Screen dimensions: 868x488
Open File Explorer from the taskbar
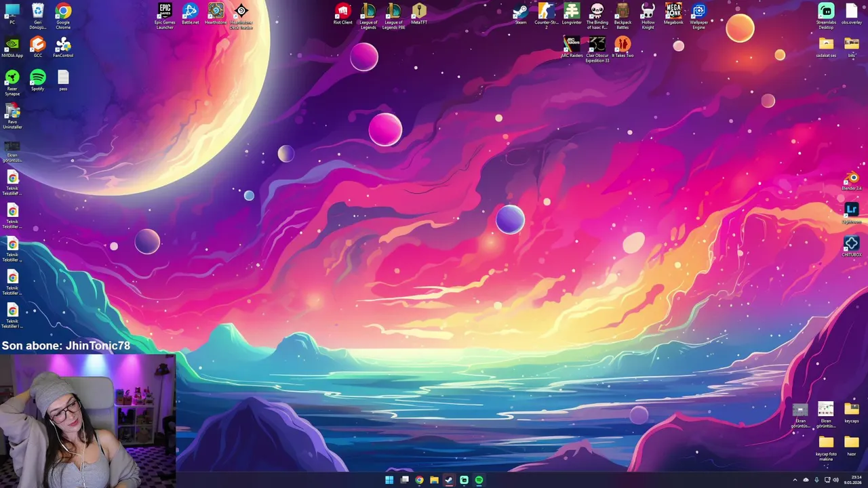pyautogui.click(x=434, y=480)
